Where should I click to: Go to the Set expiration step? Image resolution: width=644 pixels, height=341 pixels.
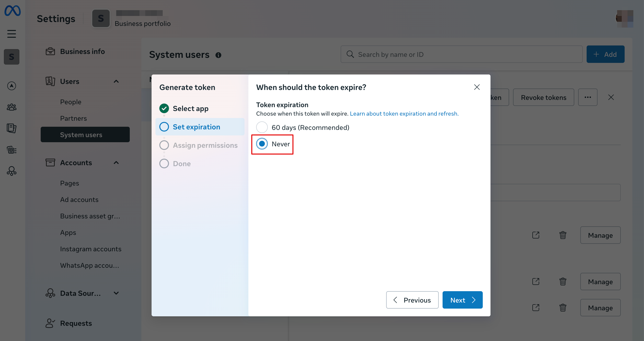[x=196, y=127]
